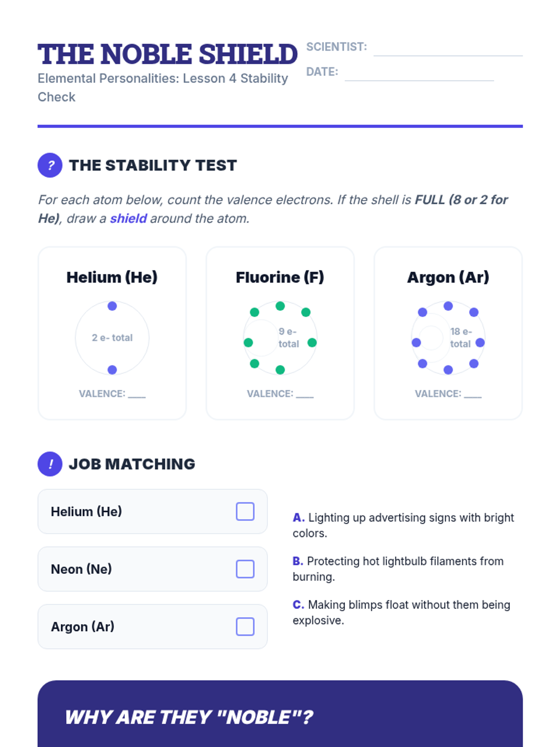Mark the Argon (Ar) answer box
The height and width of the screenshot is (747, 560).
tap(245, 627)
